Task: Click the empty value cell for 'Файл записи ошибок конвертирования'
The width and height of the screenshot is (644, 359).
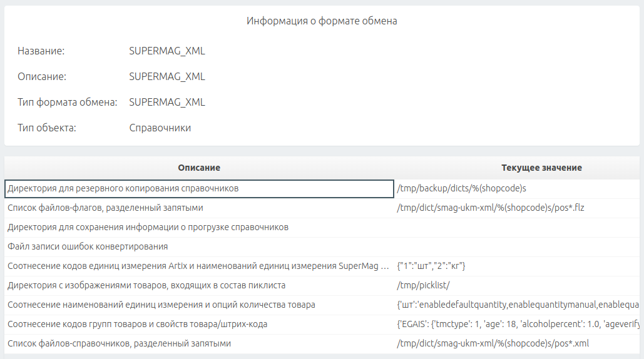Action: pyautogui.click(x=518, y=246)
